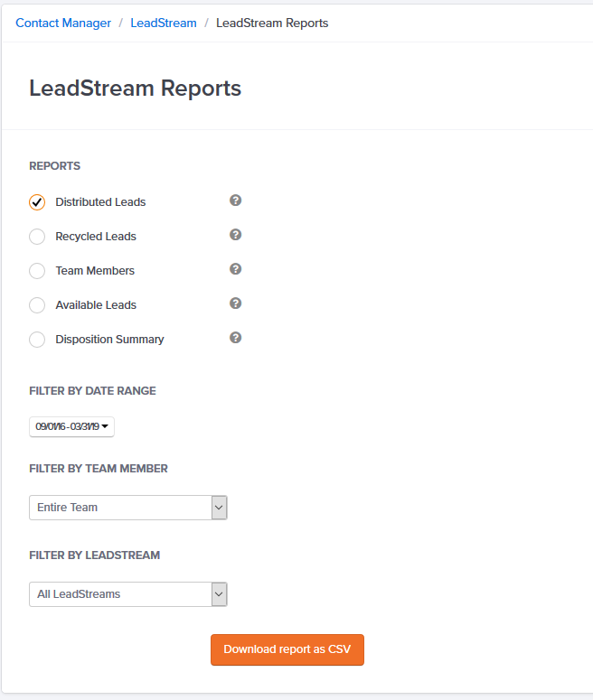Download report as CSV

coord(287,649)
